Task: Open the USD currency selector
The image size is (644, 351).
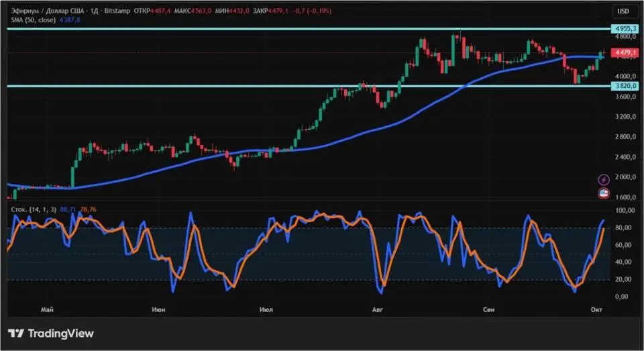Action: [x=623, y=11]
